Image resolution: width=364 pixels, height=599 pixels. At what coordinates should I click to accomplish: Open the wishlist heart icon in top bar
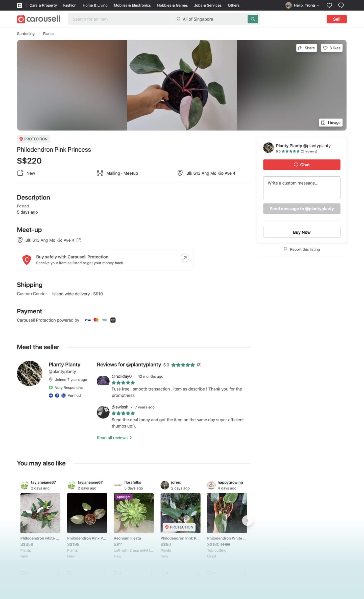(329, 5)
